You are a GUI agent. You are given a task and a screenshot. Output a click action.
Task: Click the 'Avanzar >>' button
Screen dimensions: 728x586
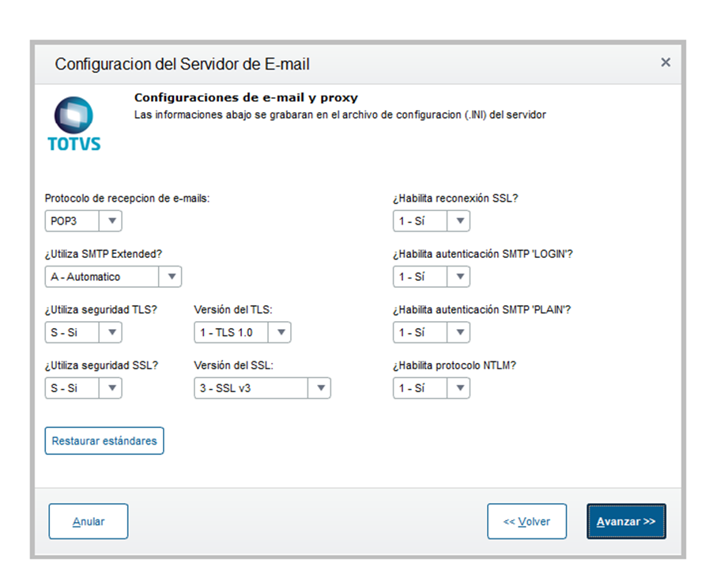[x=625, y=521]
